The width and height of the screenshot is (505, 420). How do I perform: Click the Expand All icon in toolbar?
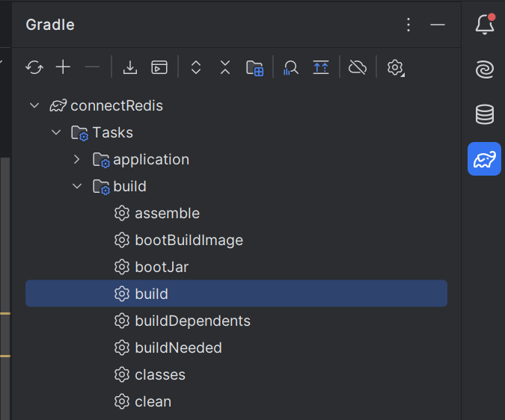(x=196, y=67)
